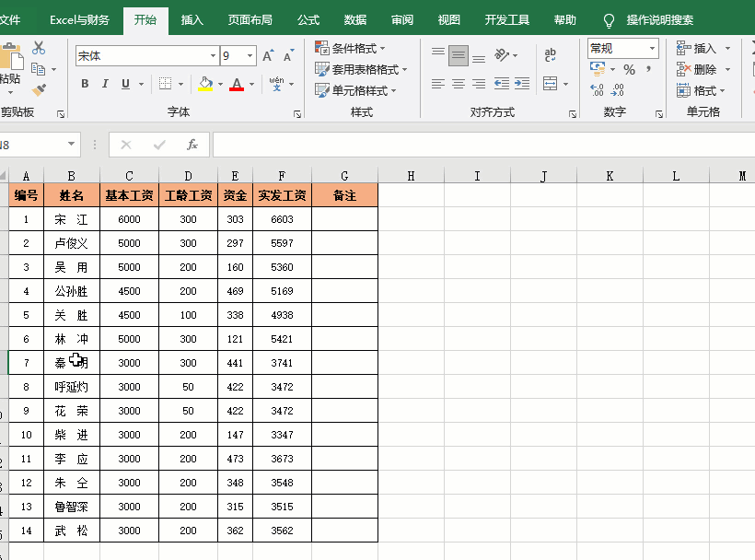This screenshot has width=755, height=560.
Task: Switch to the 插入 ribbon tab
Action: 192,19
